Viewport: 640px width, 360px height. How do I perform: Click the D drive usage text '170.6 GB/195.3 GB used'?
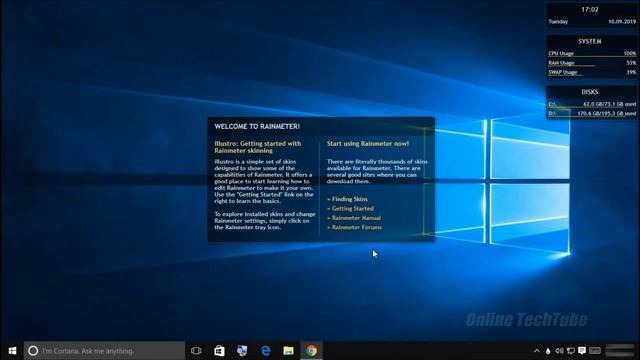(x=607, y=113)
